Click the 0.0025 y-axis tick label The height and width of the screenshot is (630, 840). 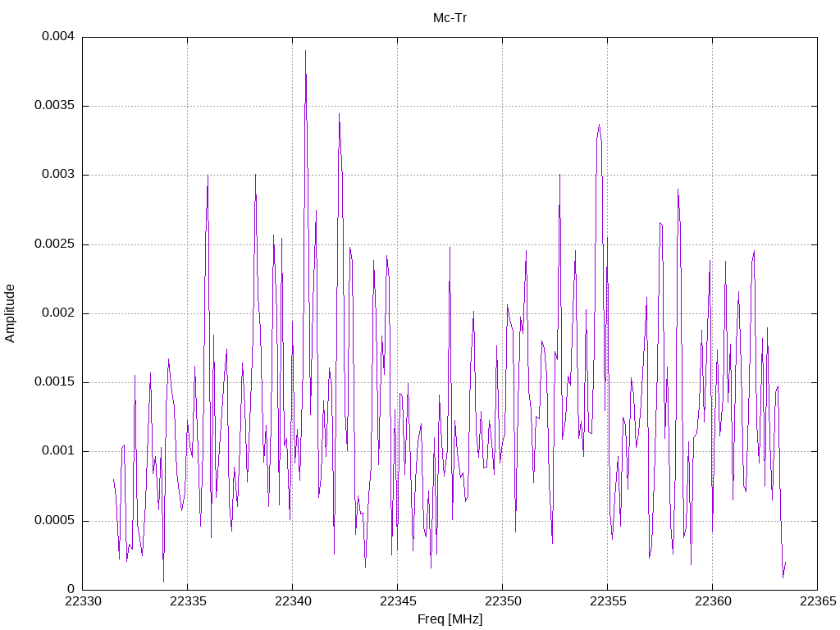54,244
